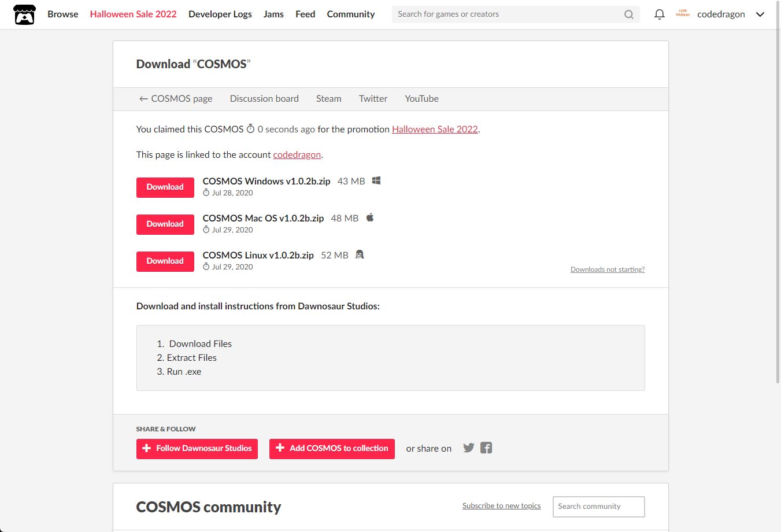
Task: Click the Linux penguin platform icon
Action: point(360,254)
